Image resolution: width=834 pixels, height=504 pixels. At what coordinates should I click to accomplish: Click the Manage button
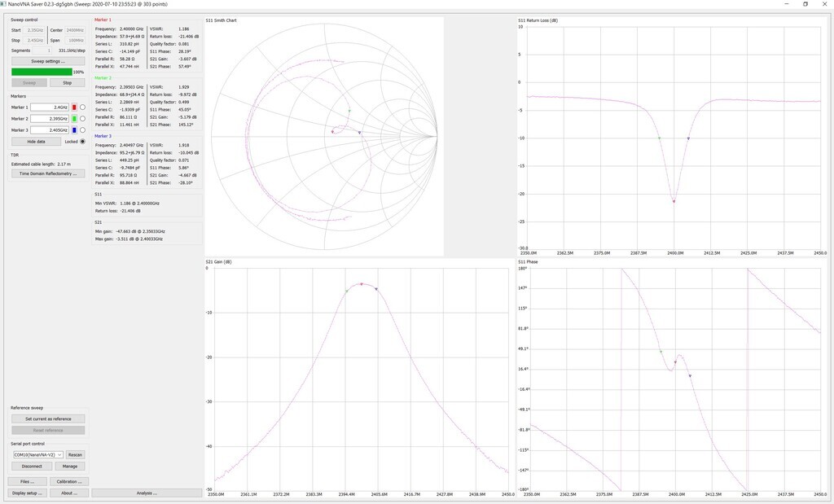[70, 467]
